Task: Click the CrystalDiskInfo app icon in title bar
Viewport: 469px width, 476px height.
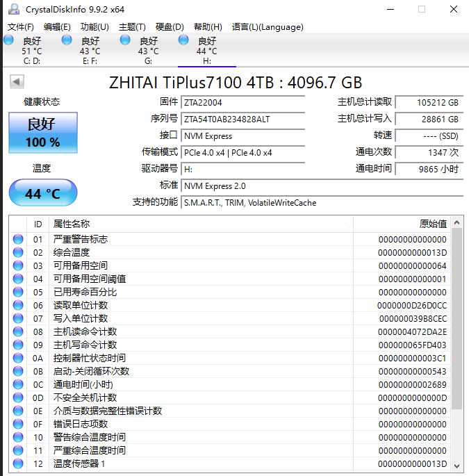Action: [x=14, y=9]
